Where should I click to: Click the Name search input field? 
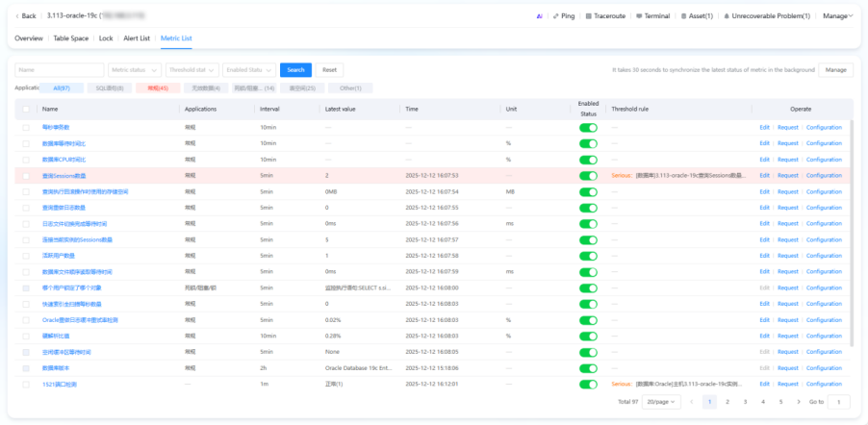click(x=60, y=70)
